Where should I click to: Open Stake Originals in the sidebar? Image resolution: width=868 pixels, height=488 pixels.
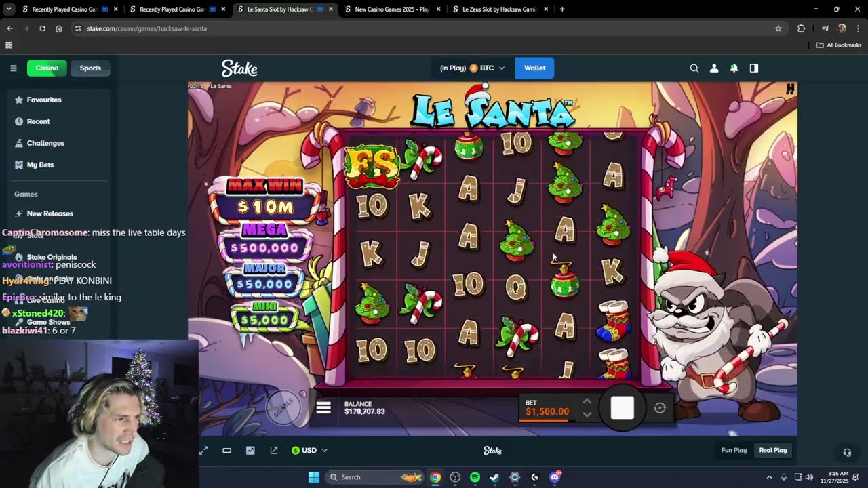(52, 257)
